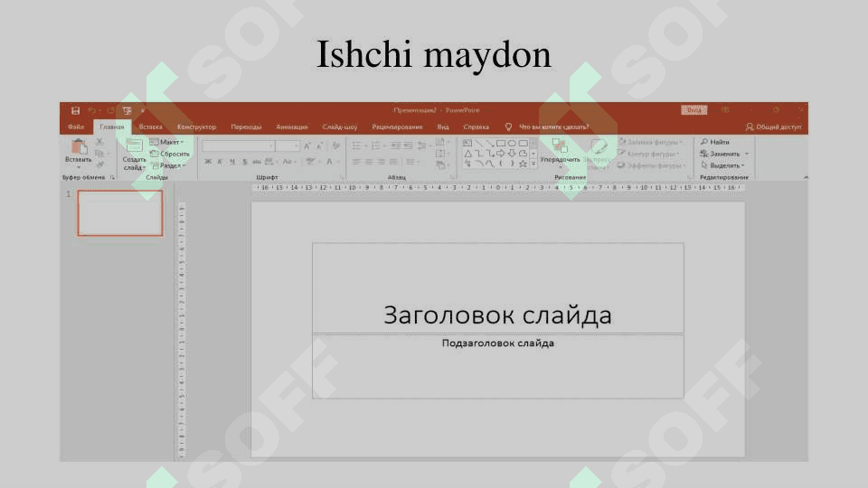Click the Общий доступ share icon
The width and height of the screenshot is (868, 488).
point(750,127)
